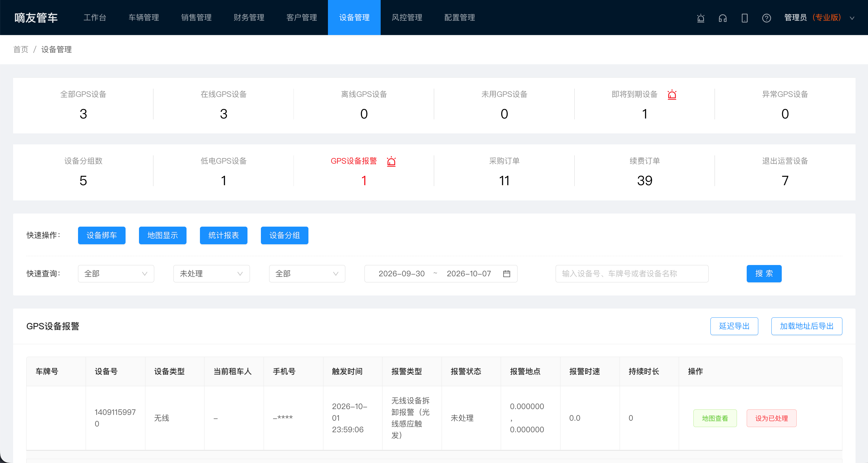Screen dimensions: 868x463
Task: Click the 持续时长 column header
Action: pyautogui.click(x=649, y=371)
